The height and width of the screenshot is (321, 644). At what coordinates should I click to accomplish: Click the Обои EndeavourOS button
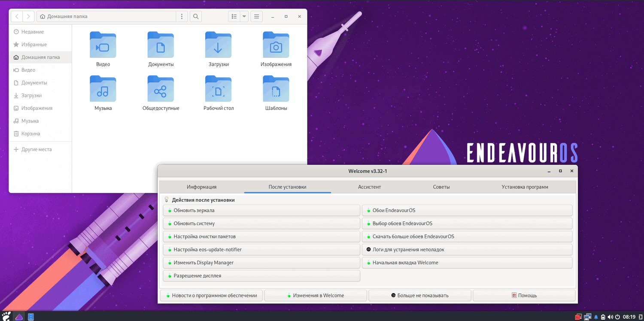pos(467,210)
